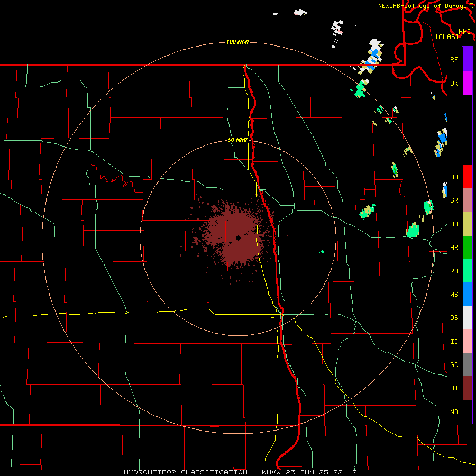Click the 100 NMI range ring label
Viewport: 476px width, 476px height.
(237, 42)
